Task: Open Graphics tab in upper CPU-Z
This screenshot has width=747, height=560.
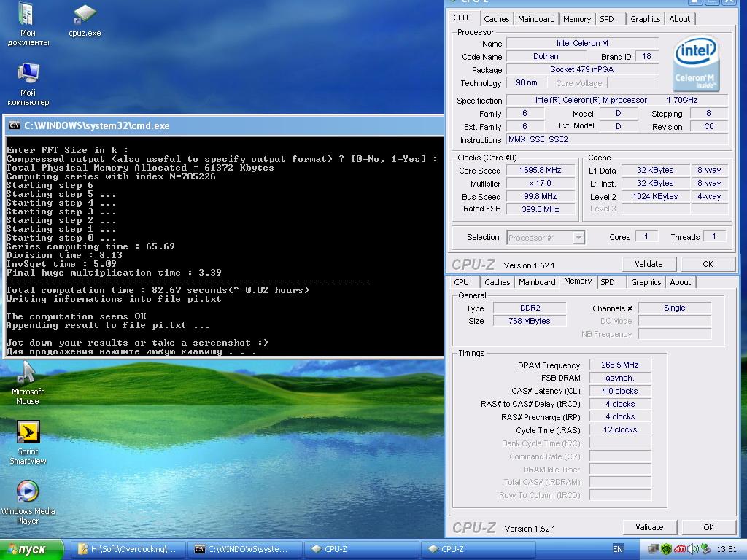Action: [x=645, y=19]
